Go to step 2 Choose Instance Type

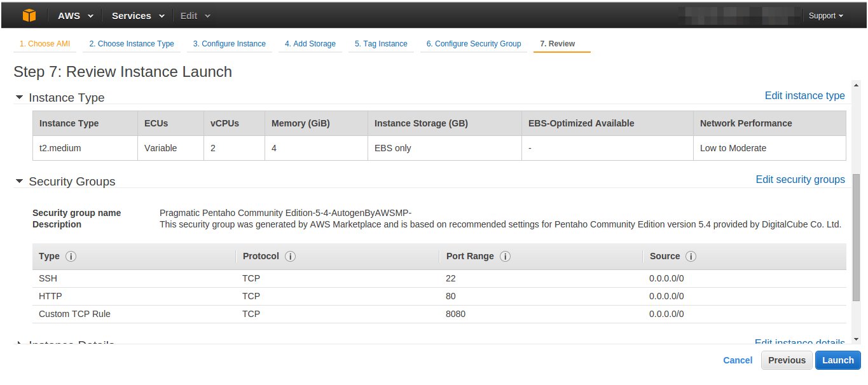(132, 44)
